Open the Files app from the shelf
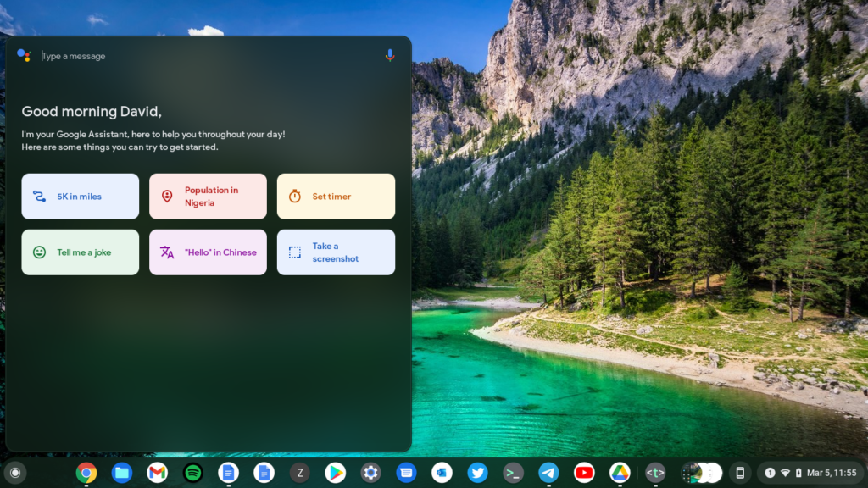868x488 pixels. [x=122, y=473]
